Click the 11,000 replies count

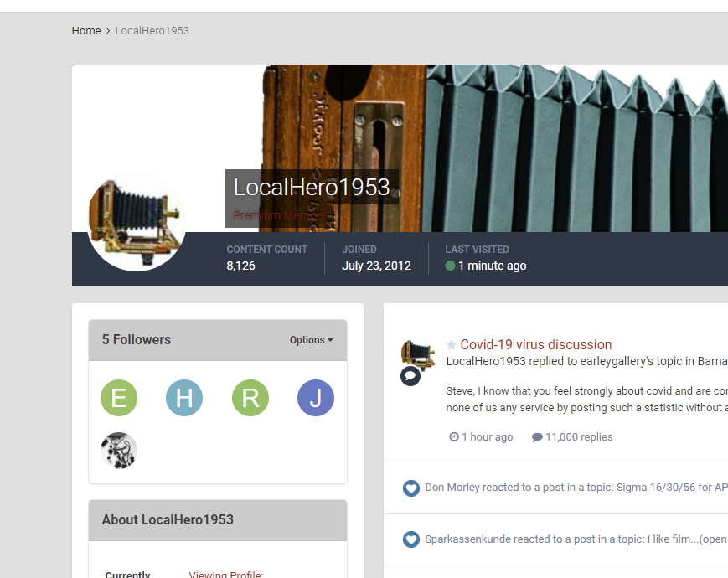tap(572, 437)
